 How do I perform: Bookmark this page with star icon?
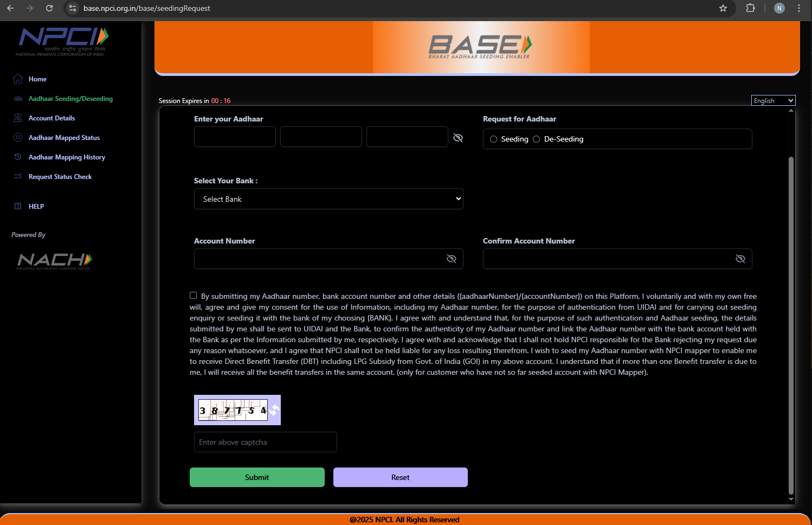(723, 8)
